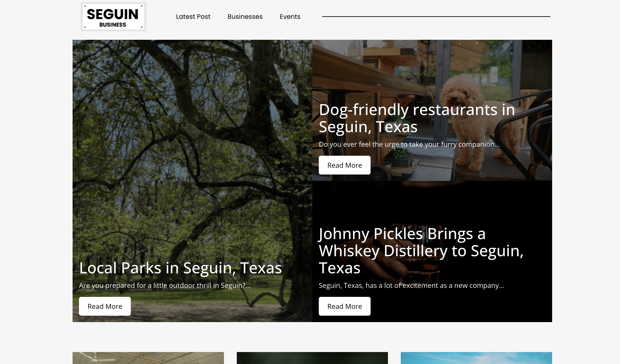The width and height of the screenshot is (620, 364).
Task: Click Read More under Local Parks article
Action: coord(105,306)
